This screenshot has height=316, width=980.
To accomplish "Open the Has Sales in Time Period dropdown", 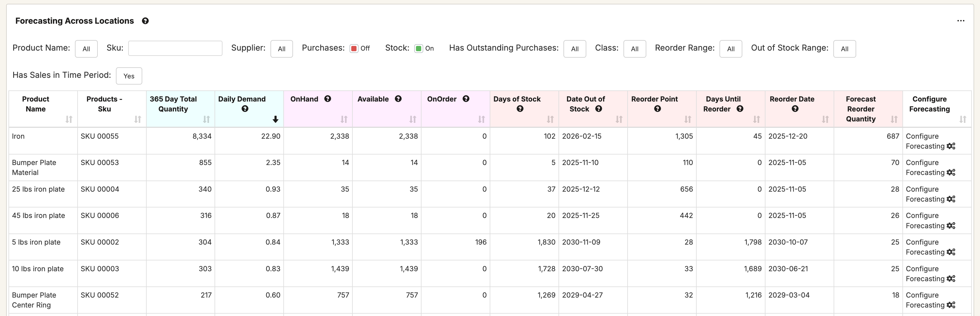I will (x=129, y=76).
